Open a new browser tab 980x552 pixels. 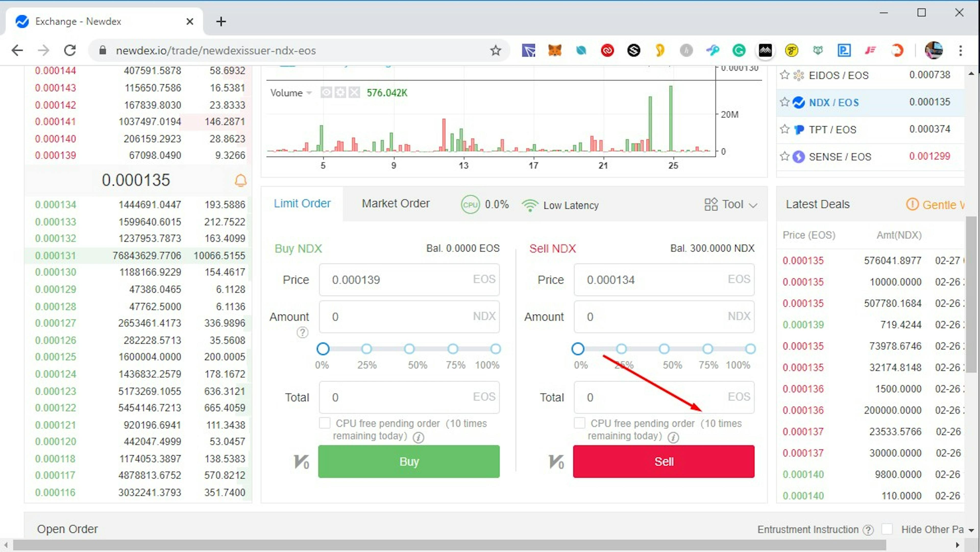pyautogui.click(x=221, y=21)
